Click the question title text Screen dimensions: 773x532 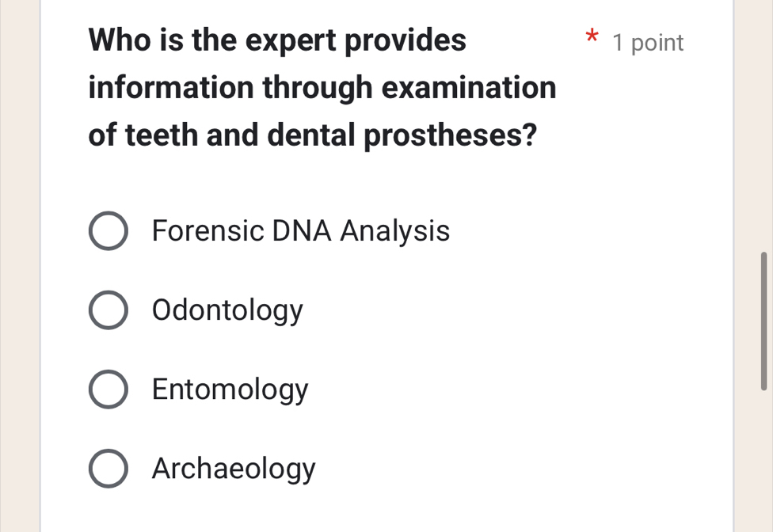[x=317, y=87]
